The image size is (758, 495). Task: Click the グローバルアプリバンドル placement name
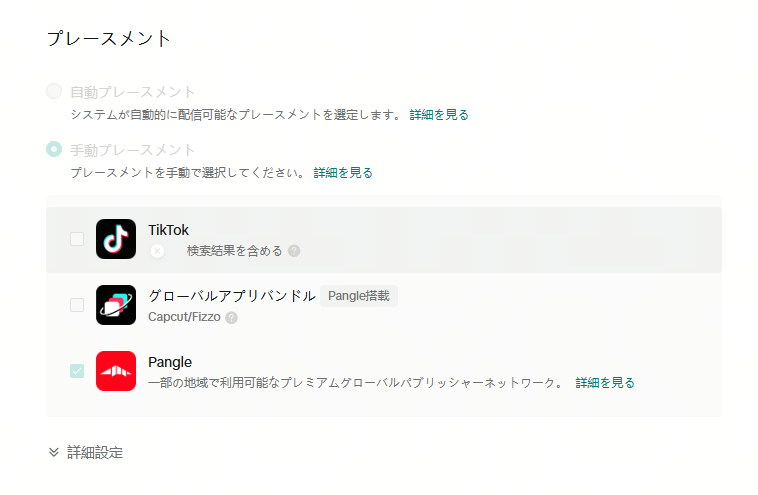[232, 296]
